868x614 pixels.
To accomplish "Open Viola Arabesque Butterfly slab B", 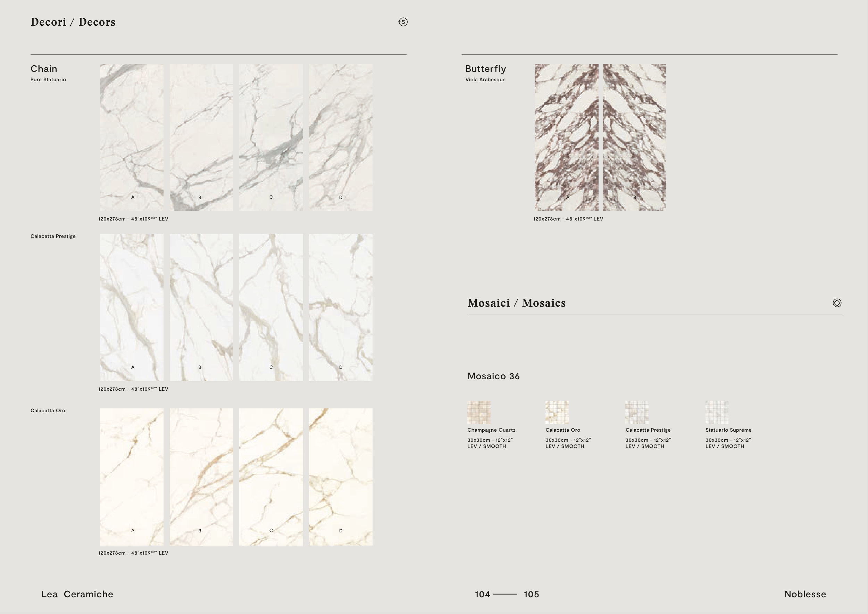I will coord(634,137).
